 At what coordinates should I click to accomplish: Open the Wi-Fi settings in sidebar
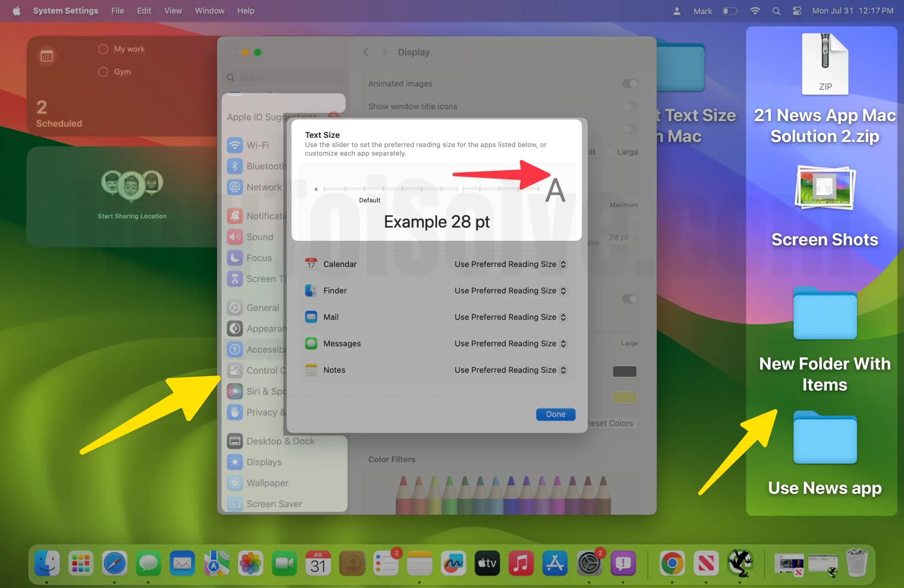[x=257, y=145]
